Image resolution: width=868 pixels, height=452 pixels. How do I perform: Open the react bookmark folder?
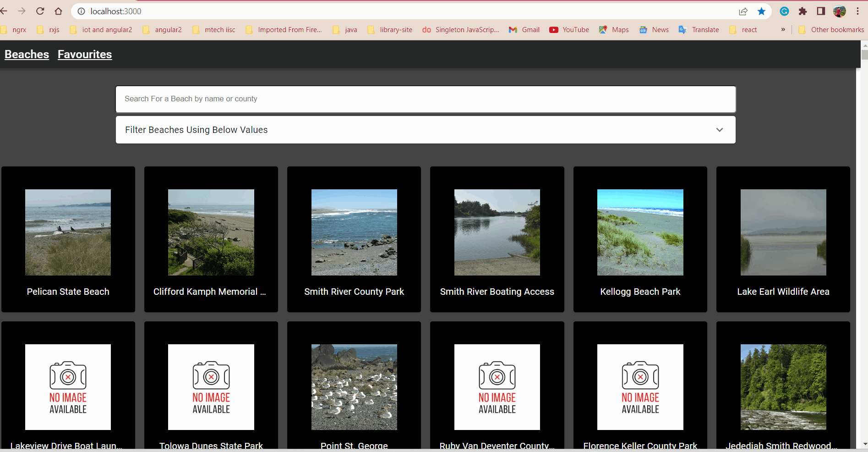click(743, 30)
